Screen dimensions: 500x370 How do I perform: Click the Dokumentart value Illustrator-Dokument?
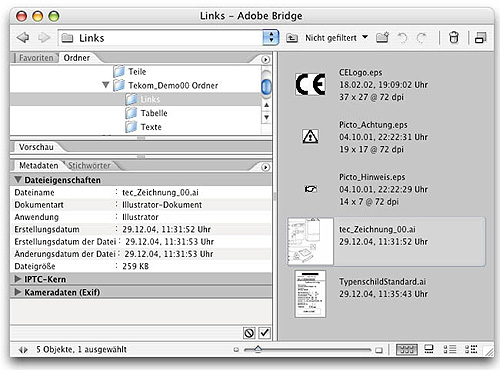pos(162,205)
